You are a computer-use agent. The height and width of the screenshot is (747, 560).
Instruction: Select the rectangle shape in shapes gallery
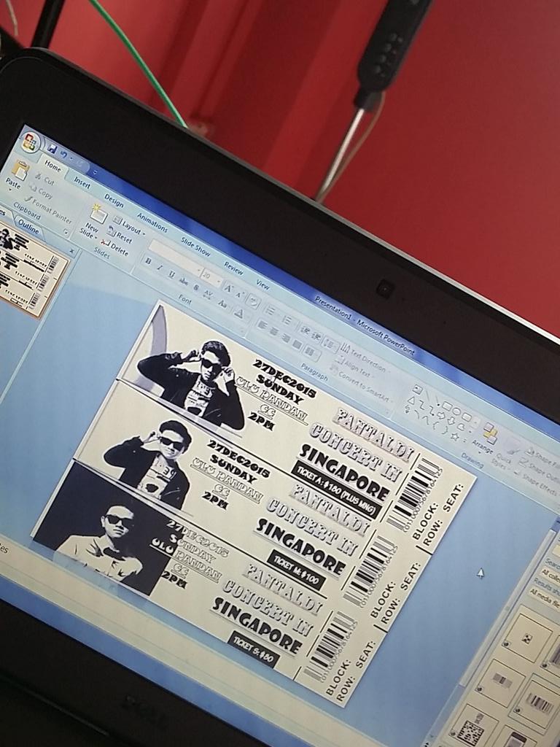coord(447,406)
